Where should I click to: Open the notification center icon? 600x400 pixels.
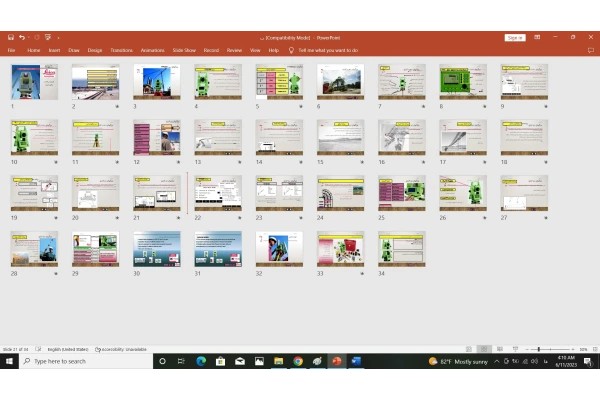[x=587, y=361]
